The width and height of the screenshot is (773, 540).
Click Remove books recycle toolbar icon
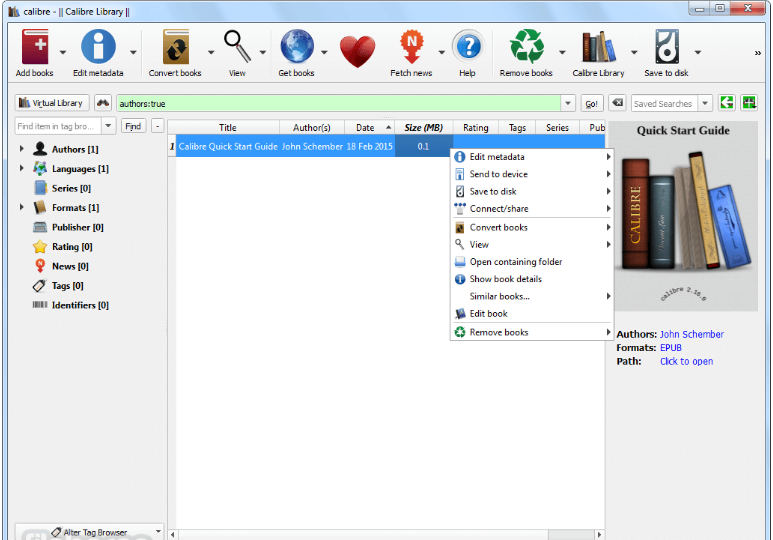[x=527, y=47]
